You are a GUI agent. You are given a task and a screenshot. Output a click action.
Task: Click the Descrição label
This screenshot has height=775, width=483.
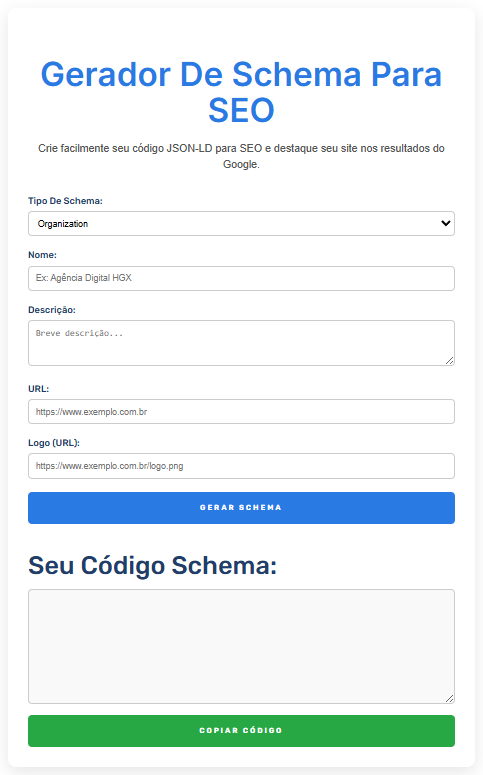point(52,310)
